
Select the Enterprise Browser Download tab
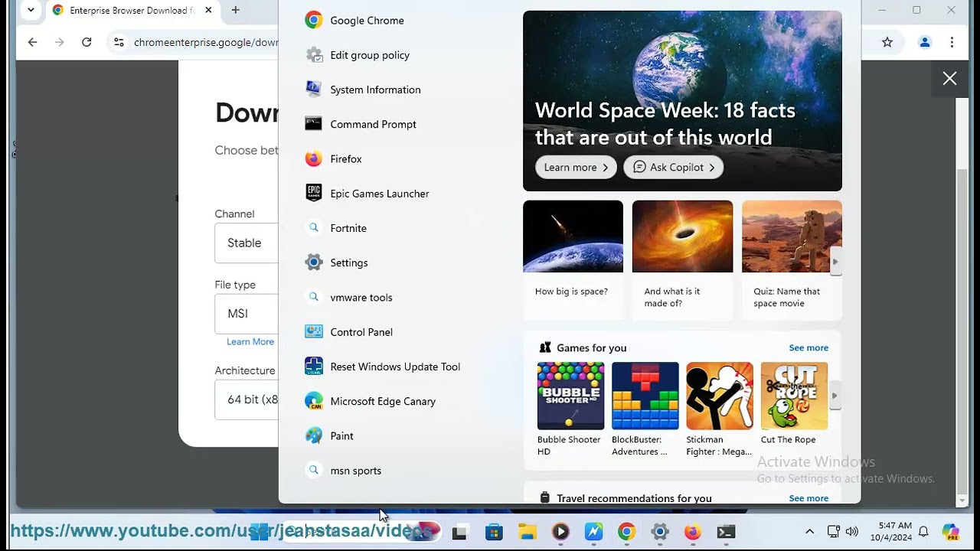pos(130,11)
